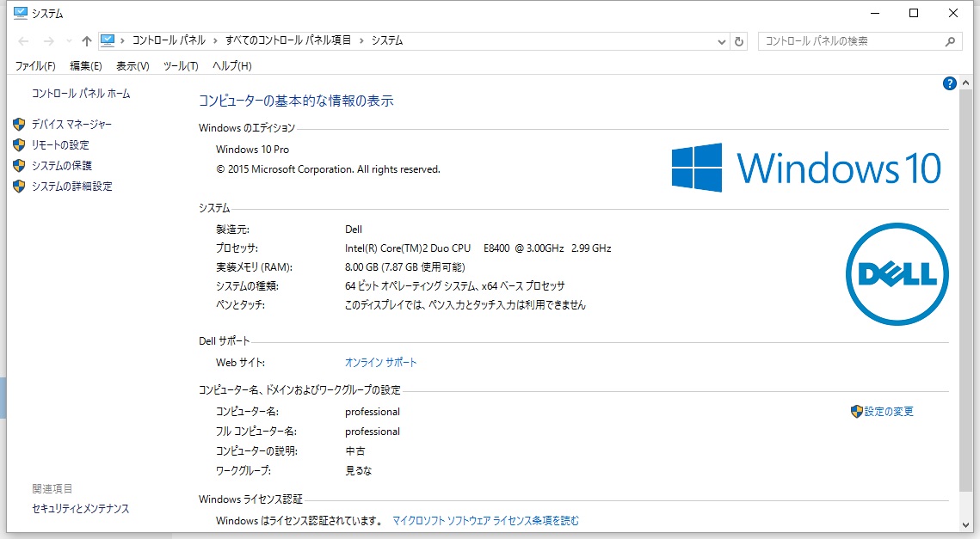This screenshot has height=539, width=980.
Task: Expand chevron before コントロール パネル breadcrumb
Action: (122, 41)
